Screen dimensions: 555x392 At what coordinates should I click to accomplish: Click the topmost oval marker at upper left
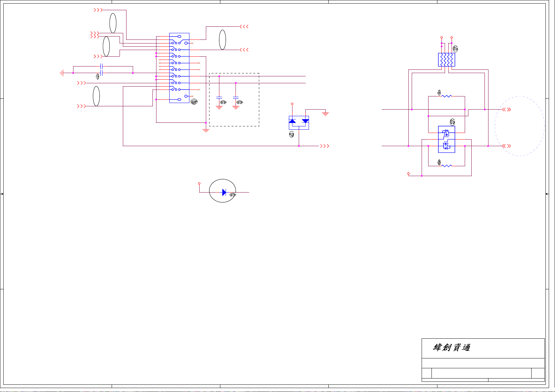point(113,23)
